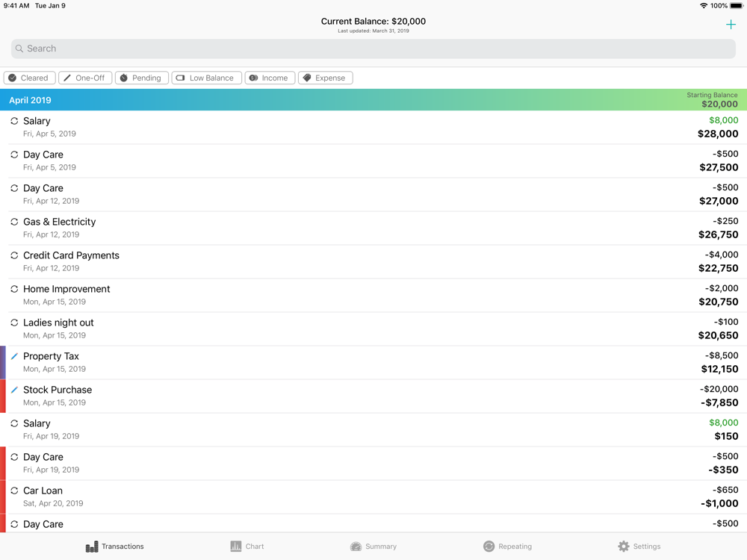Open the Car Loan transaction
747x560 pixels.
373,497
